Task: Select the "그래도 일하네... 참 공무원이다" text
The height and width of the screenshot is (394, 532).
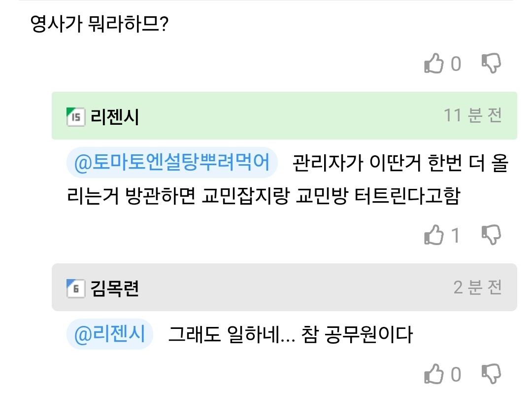Action: click(290, 335)
